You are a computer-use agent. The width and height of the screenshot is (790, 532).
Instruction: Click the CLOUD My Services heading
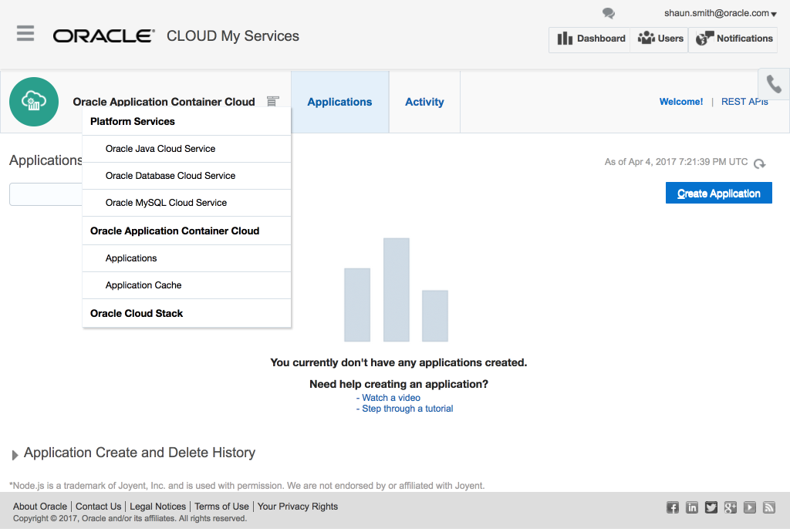[x=233, y=36]
